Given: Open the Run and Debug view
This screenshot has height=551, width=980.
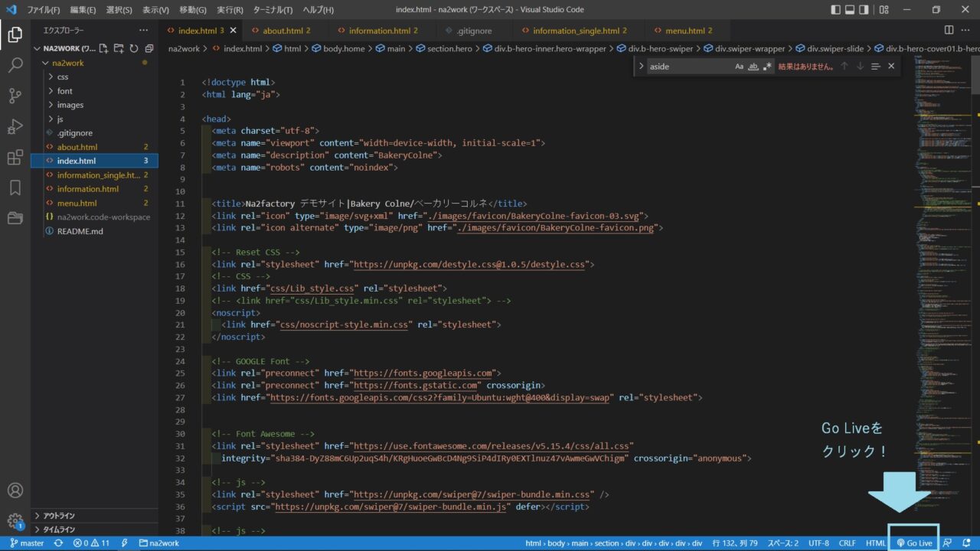Looking at the screenshot, I should pyautogui.click(x=15, y=126).
